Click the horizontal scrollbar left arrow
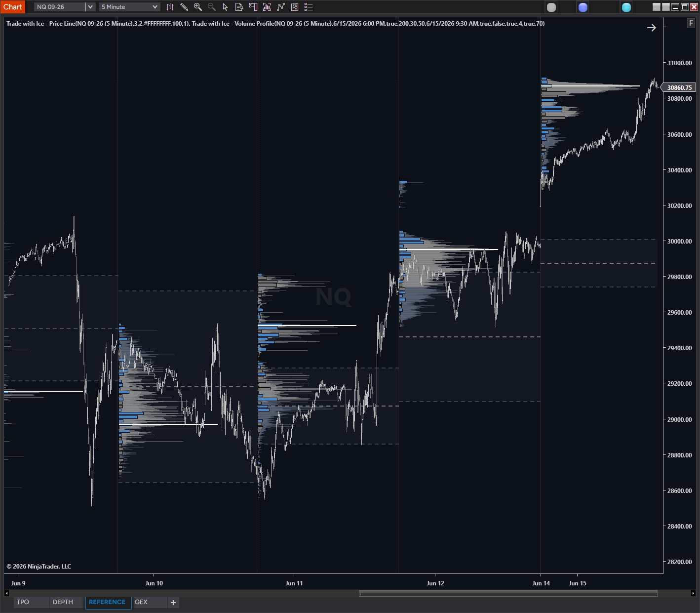Image resolution: width=700 pixels, height=613 pixels. tap(6, 593)
